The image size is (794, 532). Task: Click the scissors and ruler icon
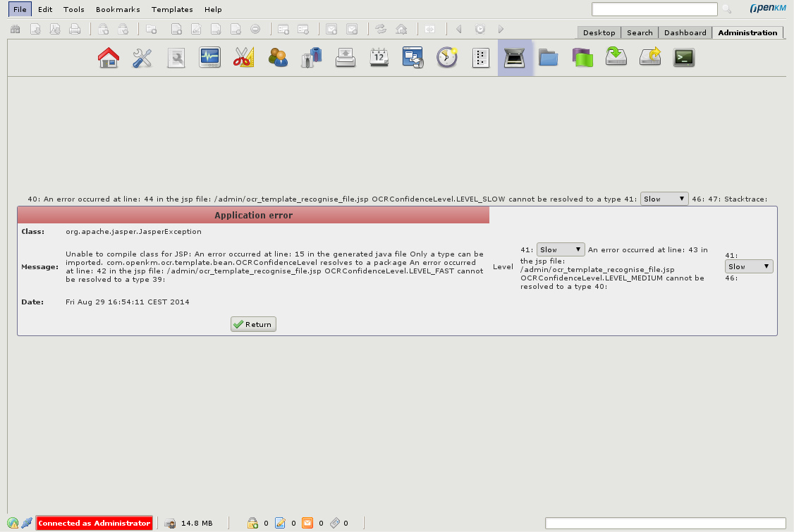[x=243, y=58]
